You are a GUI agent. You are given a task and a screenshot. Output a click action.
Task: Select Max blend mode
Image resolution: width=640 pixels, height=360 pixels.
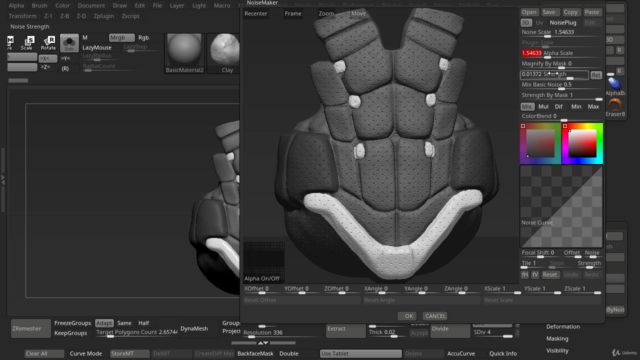pyautogui.click(x=593, y=107)
